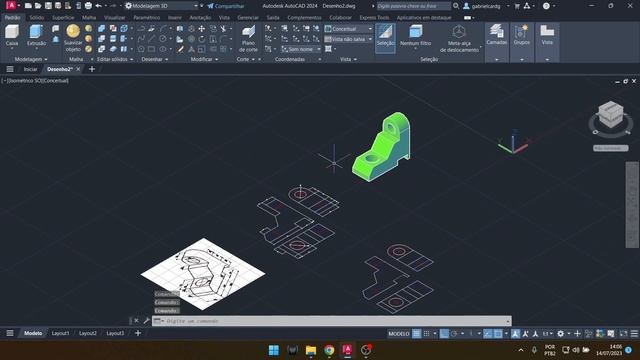The height and width of the screenshot is (360, 640).
Task: Click the search magnifier icon
Action: point(456,6)
